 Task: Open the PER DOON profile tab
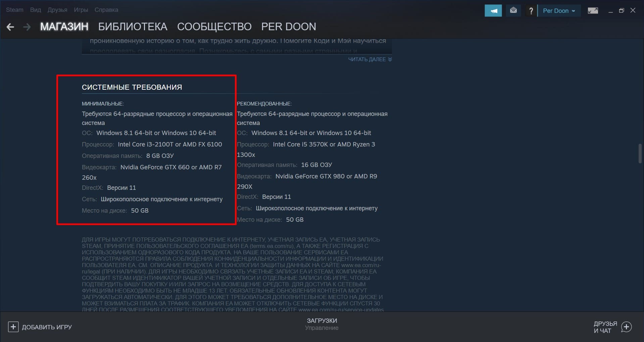tap(289, 27)
